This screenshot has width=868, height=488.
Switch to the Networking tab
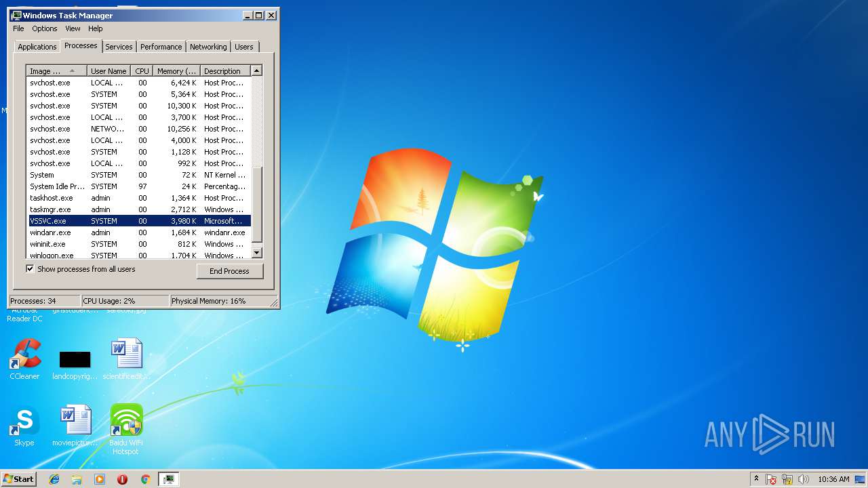tap(208, 47)
